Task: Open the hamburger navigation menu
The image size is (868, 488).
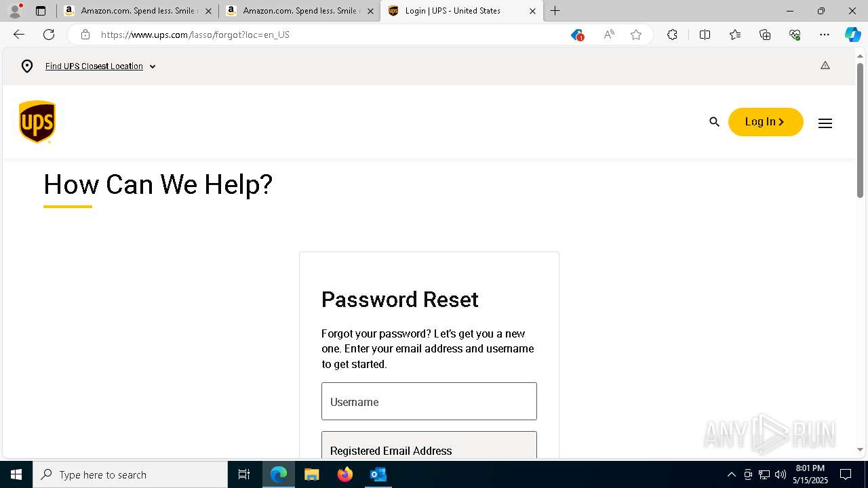Action: 825,123
